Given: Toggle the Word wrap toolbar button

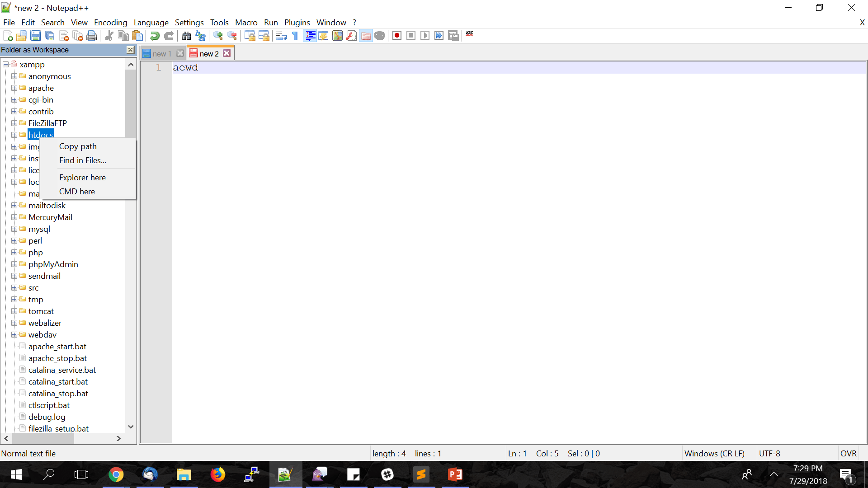Looking at the screenshot, I should (x=281, y=36).
